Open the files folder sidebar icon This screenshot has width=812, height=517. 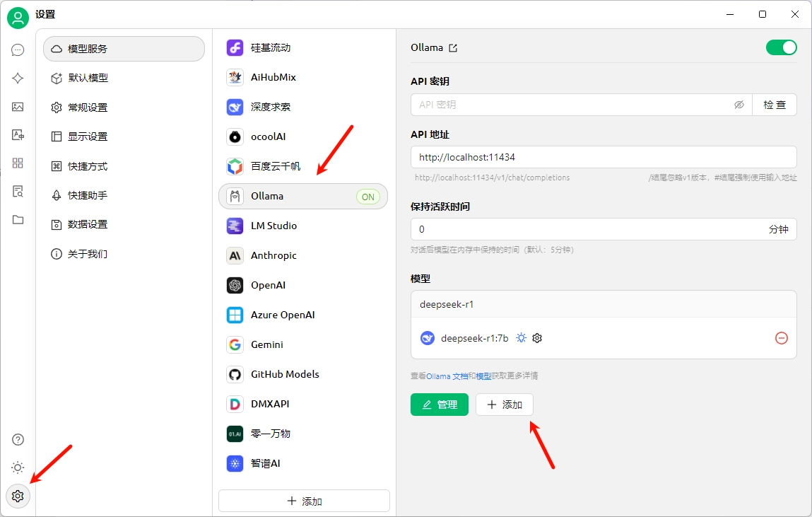18,220
